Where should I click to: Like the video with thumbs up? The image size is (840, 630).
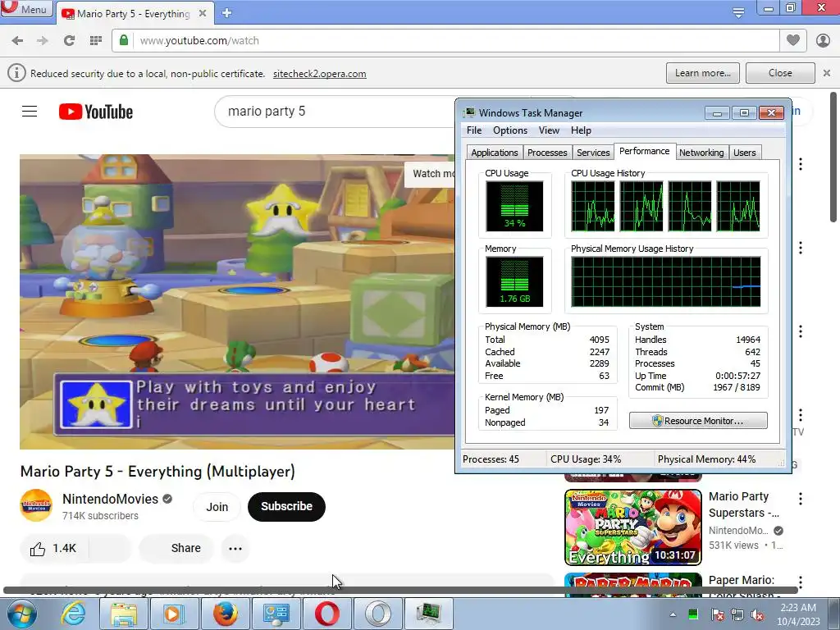(53, 549)
